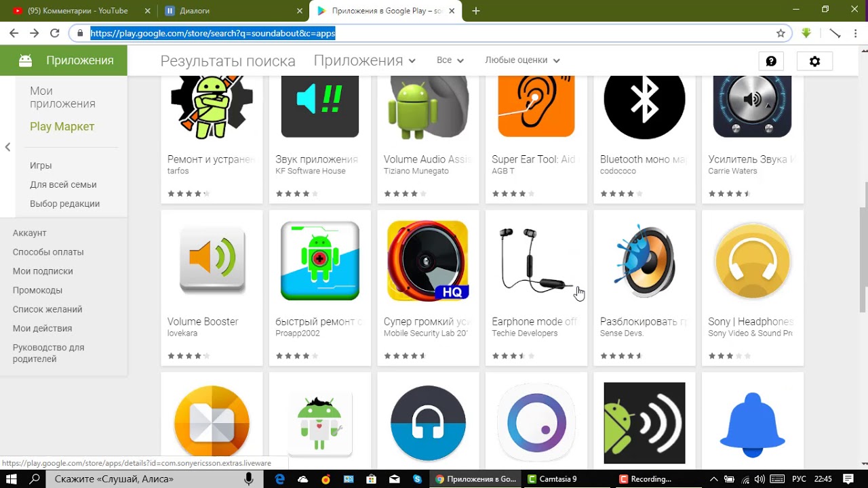Reload the page
Screen dimensions: 868x488
click(55, 33)
